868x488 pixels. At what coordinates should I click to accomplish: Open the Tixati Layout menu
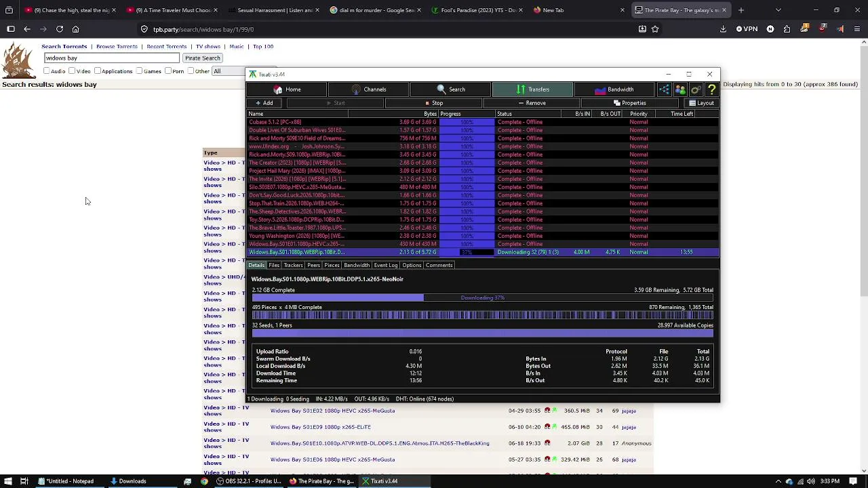point(701,103)
